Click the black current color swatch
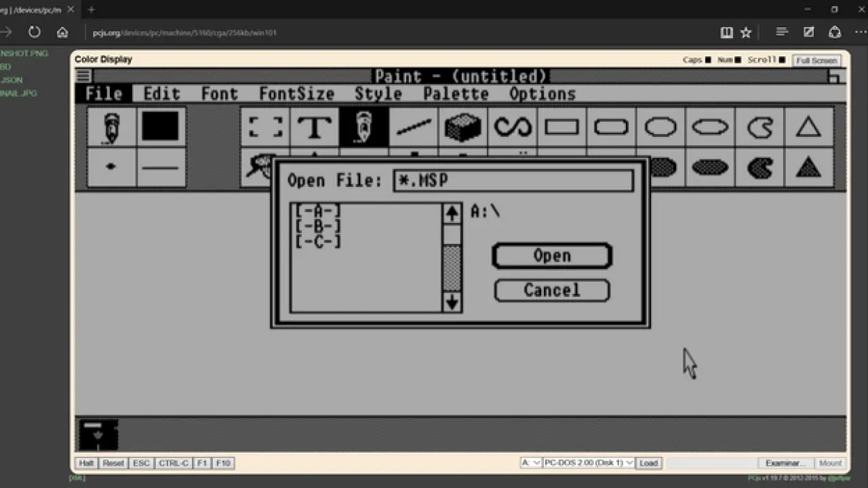868x488 pixels. point(161,127)
